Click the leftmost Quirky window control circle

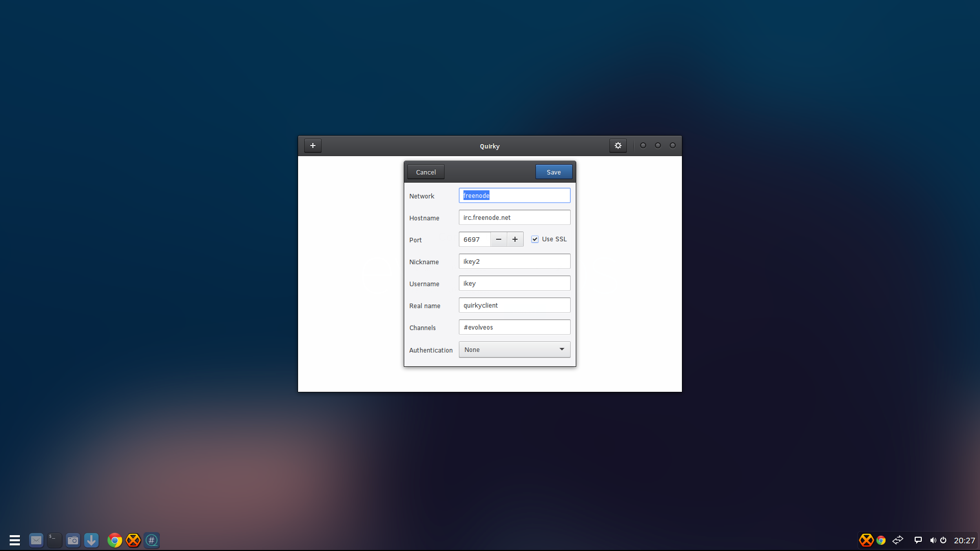(643, 145)
